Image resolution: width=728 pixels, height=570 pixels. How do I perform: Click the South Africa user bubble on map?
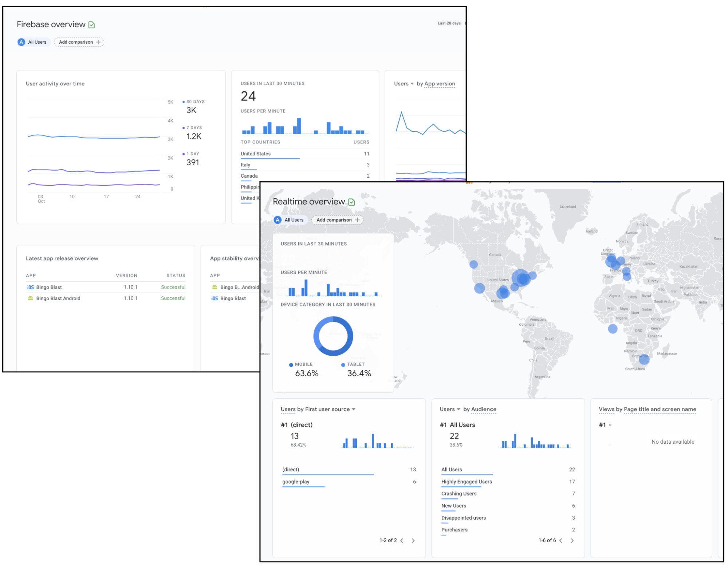pos(644,360)
